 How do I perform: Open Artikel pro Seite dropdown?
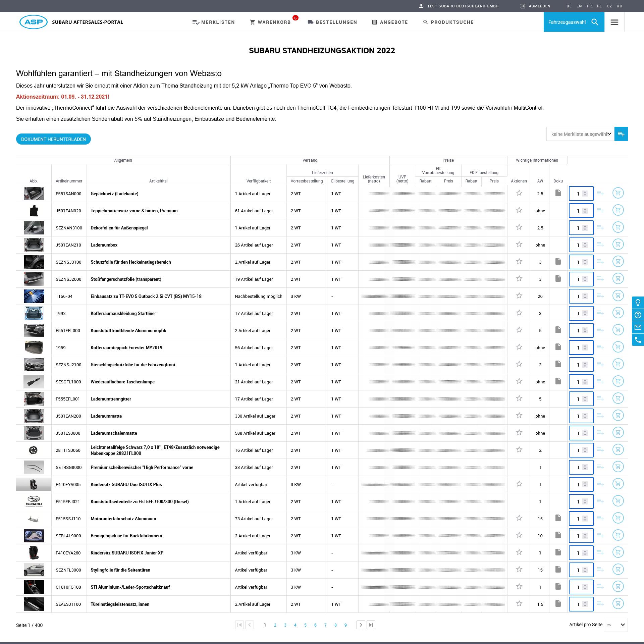point(615,625)
